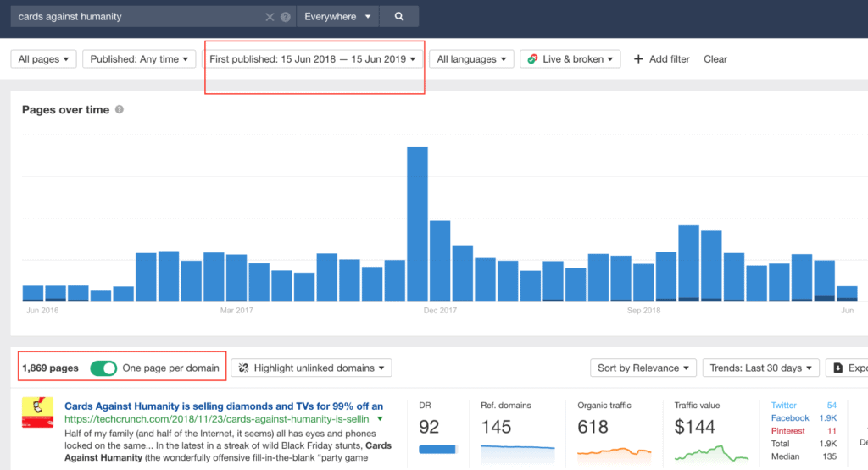The image size is (868, 470).
Task: Click the Organic traffic orange sparkline
Action: point(615,453)
